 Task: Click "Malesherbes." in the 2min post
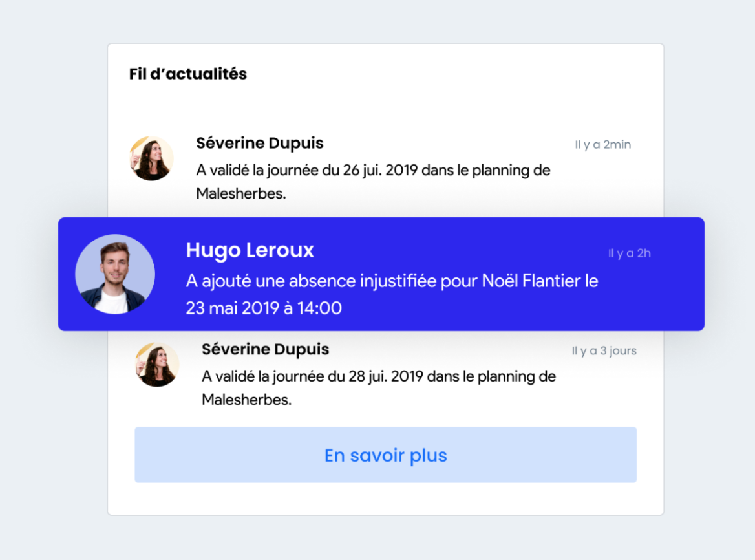[x=241, y=193]
